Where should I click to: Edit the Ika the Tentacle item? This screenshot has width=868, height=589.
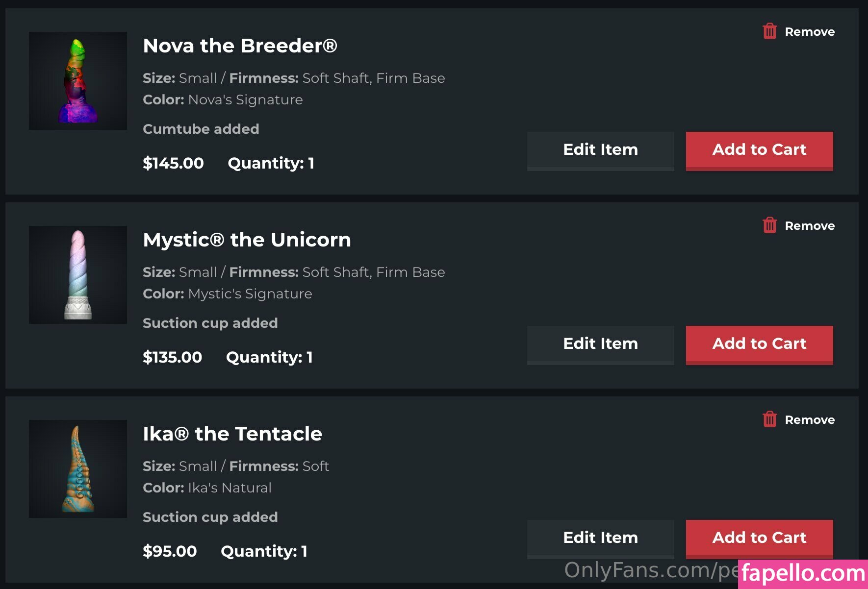pos(600,538)
